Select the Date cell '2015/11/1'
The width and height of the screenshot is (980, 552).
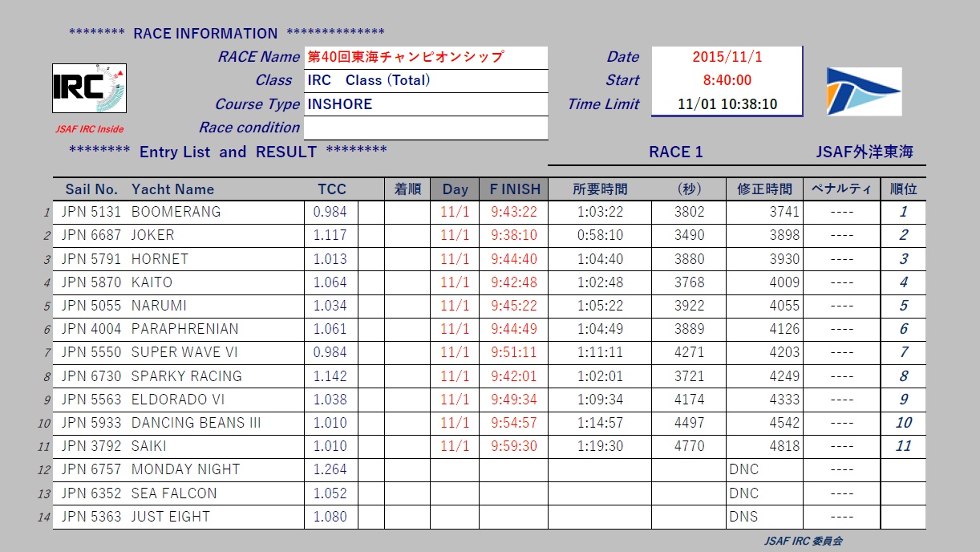tap(727, 58)
